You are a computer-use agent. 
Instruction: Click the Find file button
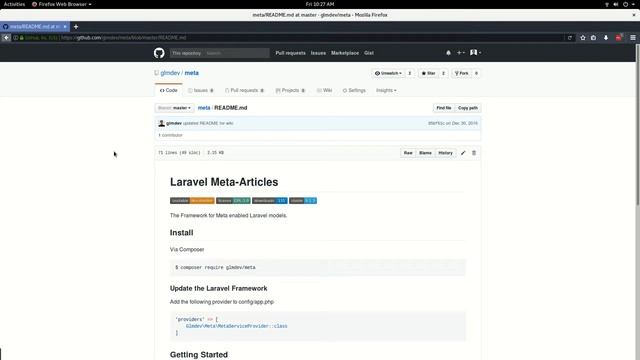pyautogui.click(x=444, y=108)
